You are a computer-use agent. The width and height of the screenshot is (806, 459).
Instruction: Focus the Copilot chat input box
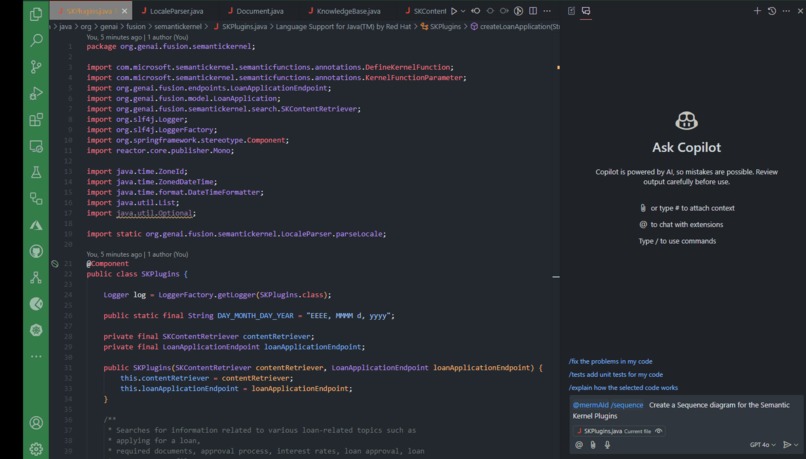click(x=686, y=410)
